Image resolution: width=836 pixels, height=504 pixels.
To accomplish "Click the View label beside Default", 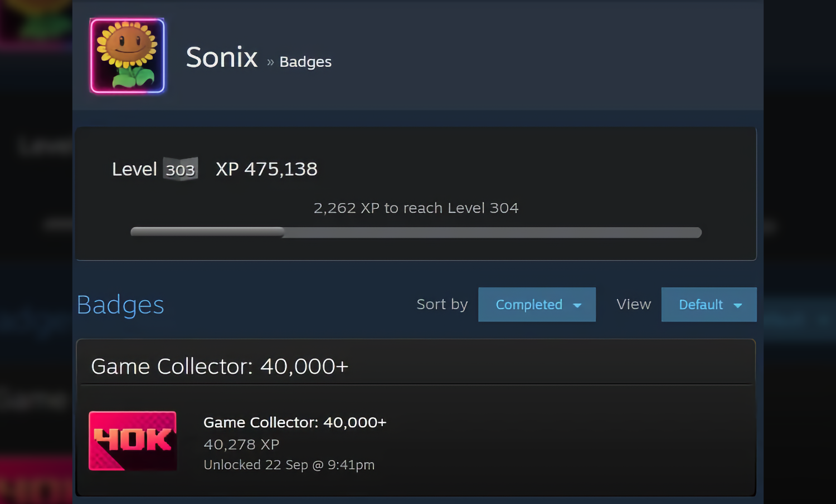I will click(634, 305).
